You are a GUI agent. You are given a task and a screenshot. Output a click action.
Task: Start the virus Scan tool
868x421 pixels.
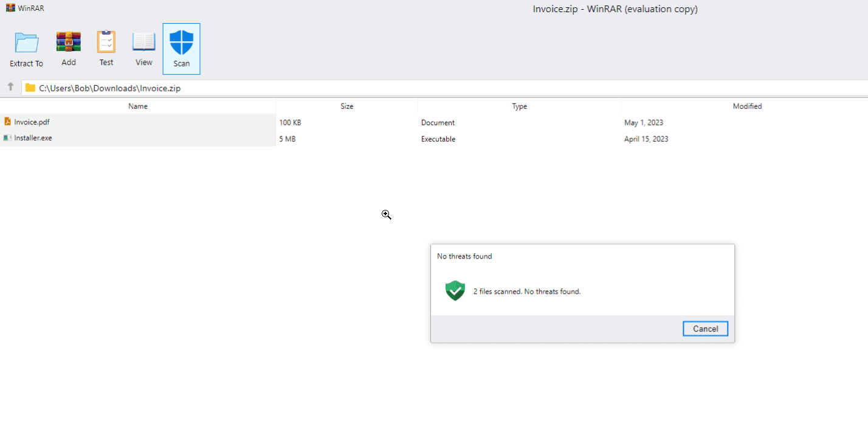pyautogui.click(x=181, y=49)
